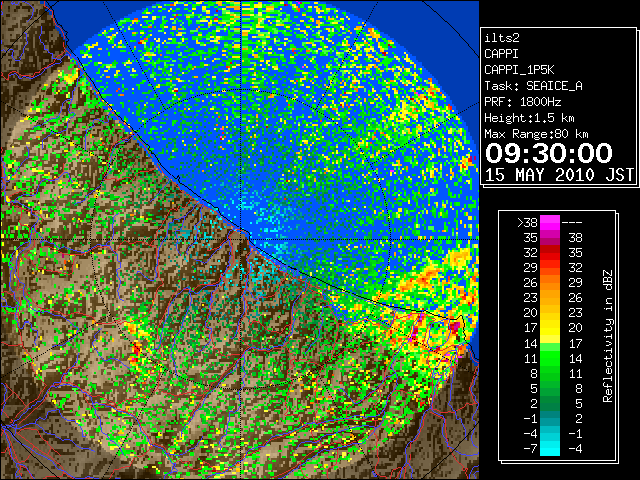Click the '-7' legend label
Viewport: 640px width, 480px height.
click(x=530, y=449)
